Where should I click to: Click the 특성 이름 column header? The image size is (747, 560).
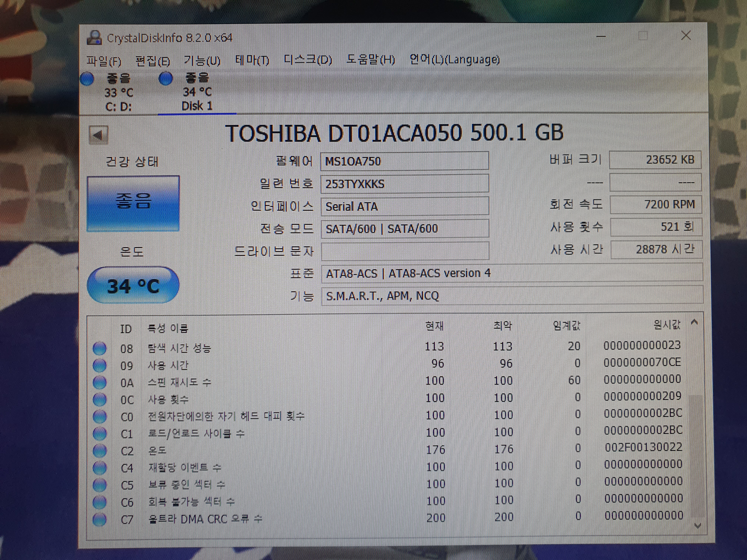click(x=167, y=328)
